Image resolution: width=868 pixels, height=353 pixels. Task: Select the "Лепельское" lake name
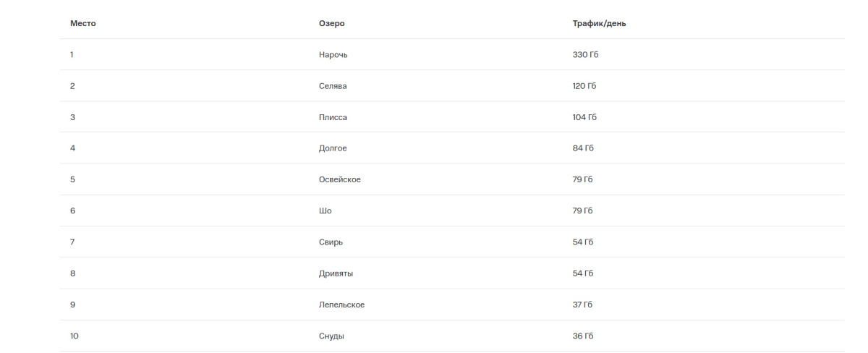(x=341, y=305)
